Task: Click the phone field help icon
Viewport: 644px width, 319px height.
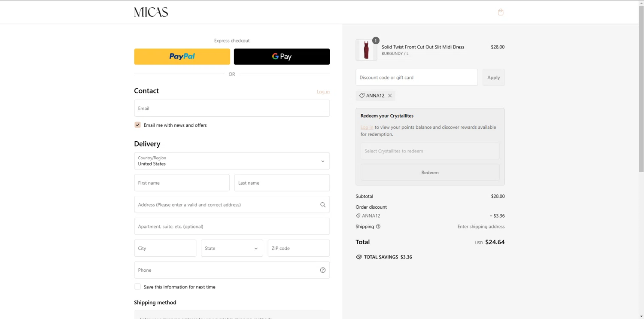Action: tap(323, 270)
